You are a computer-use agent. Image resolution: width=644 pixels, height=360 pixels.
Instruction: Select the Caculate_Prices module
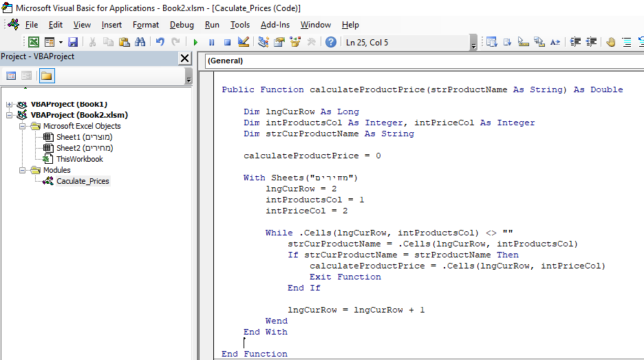[82, 181]
